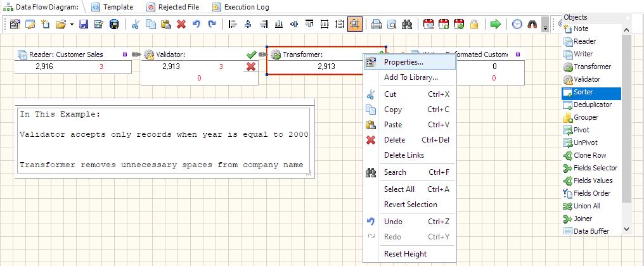Select UnPivot in the Objects list
Viewport: 644px width, 266px height.
(x=591, y=143)
